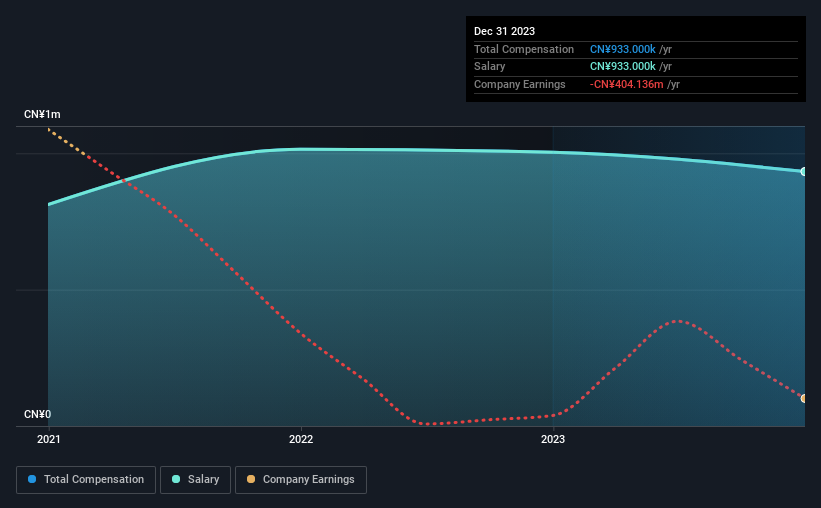Click the CN¥1m y-axis label
The height and width of the screenshot is (508, 821).
point(42,114)
